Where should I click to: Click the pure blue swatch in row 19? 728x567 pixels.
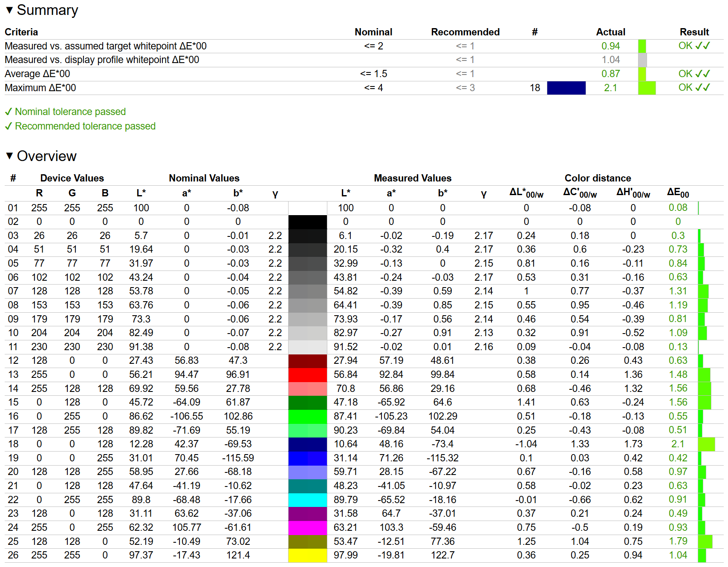pyautogui.click(x=308, y=458)
